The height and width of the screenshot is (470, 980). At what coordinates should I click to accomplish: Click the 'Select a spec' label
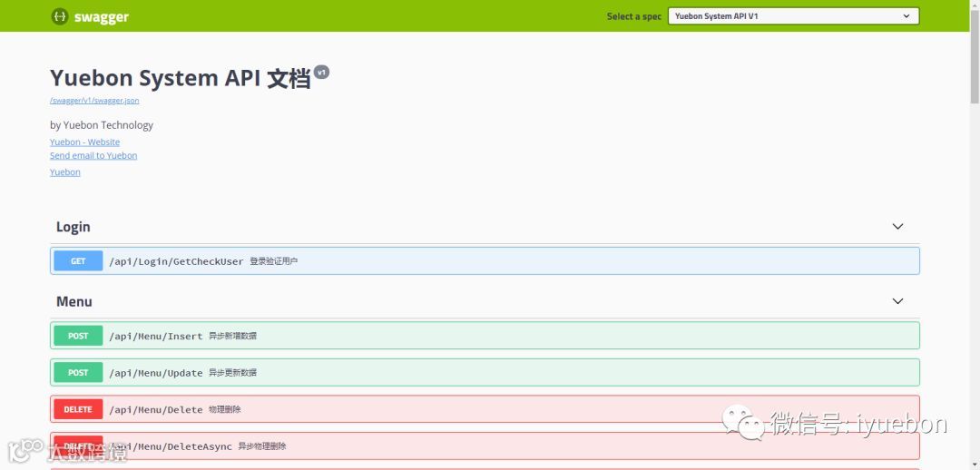(633, 16)
